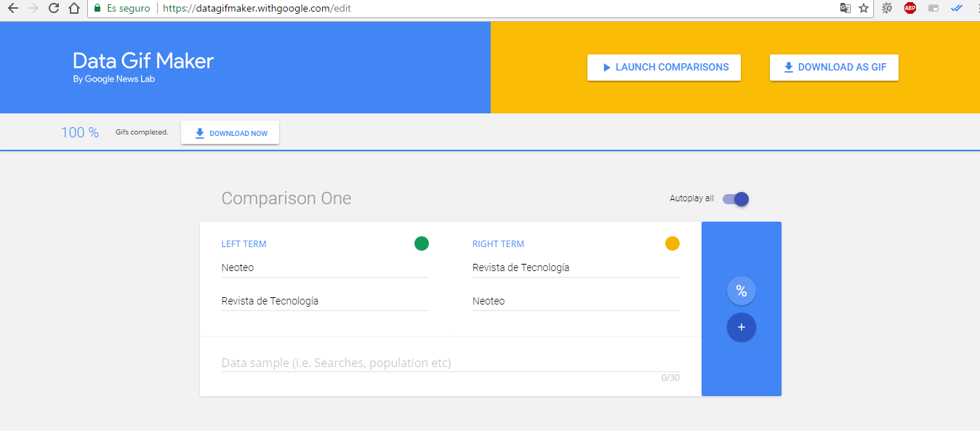980x431 pixels.
Task: Click the 100 % progress value
Action: coord(80,132)
